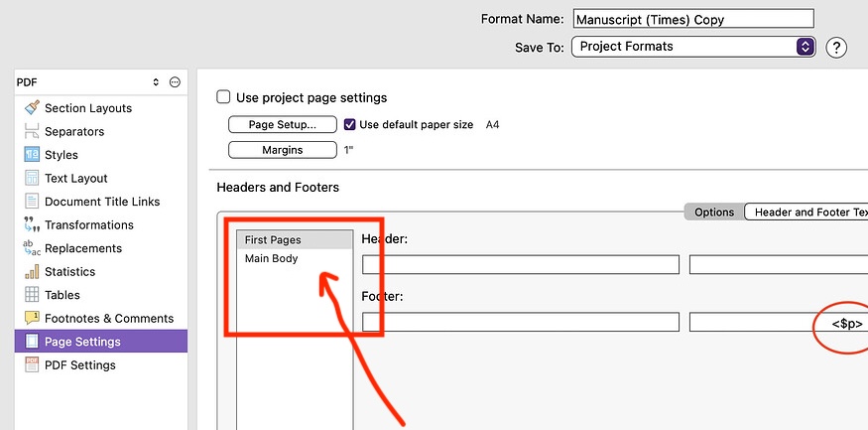
Task: Open Text Layout via its icon
Action: pos(32,179)
